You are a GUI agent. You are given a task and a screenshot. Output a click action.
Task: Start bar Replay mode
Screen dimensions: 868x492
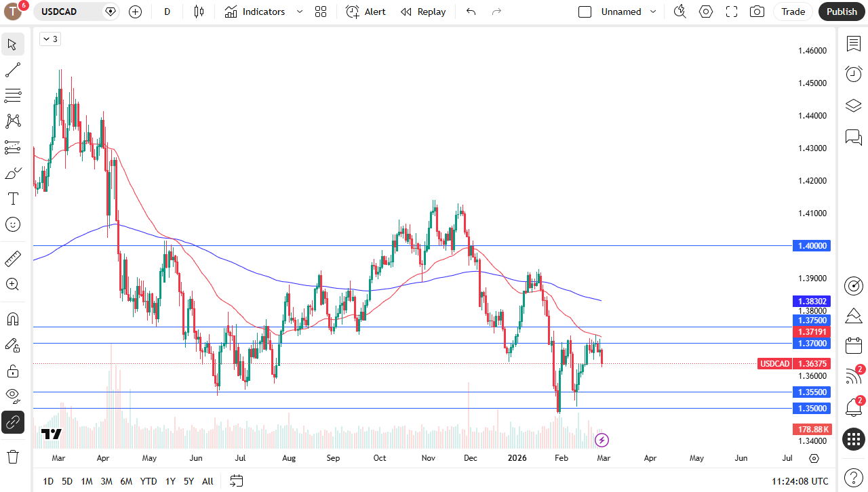pyautogui.click(x=423, y=12)
